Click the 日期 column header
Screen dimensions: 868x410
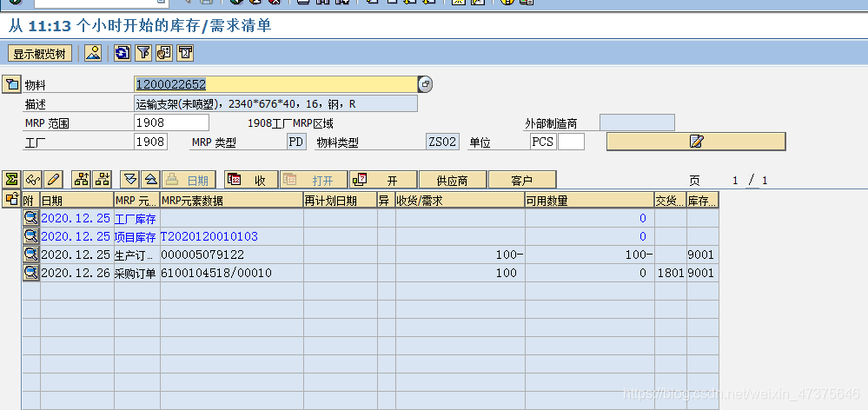(x=77, y=201)
